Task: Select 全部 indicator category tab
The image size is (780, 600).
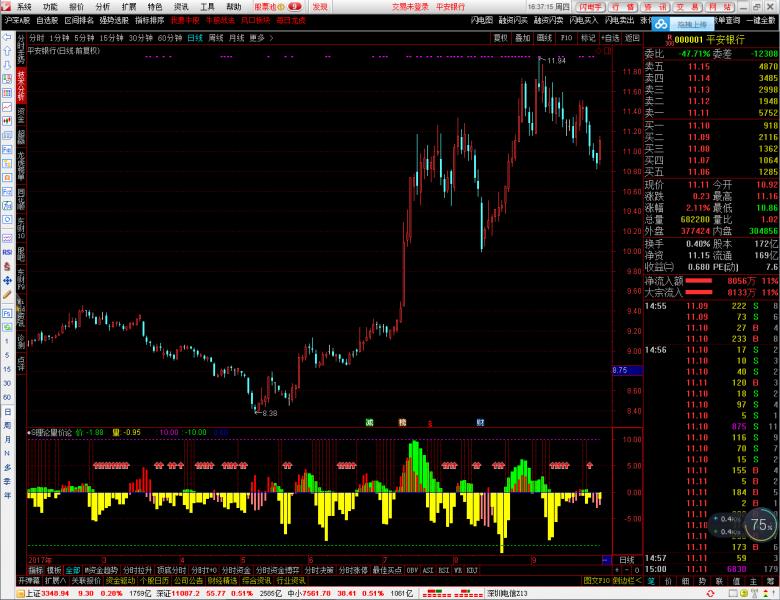Action: click(x=73, y=570)
